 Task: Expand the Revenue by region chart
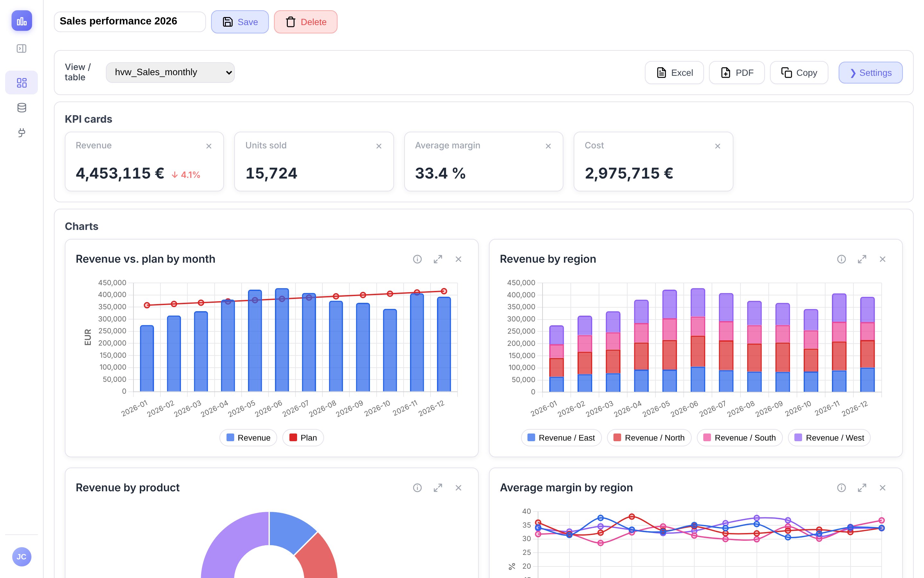[x=862, y=259]
